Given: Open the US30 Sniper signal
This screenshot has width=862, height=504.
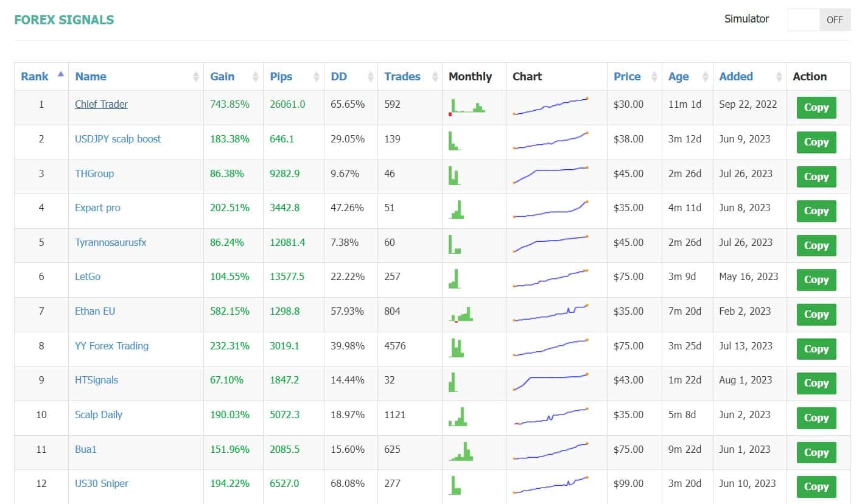Looking at the screenshot, I should [x=102, y=483].
